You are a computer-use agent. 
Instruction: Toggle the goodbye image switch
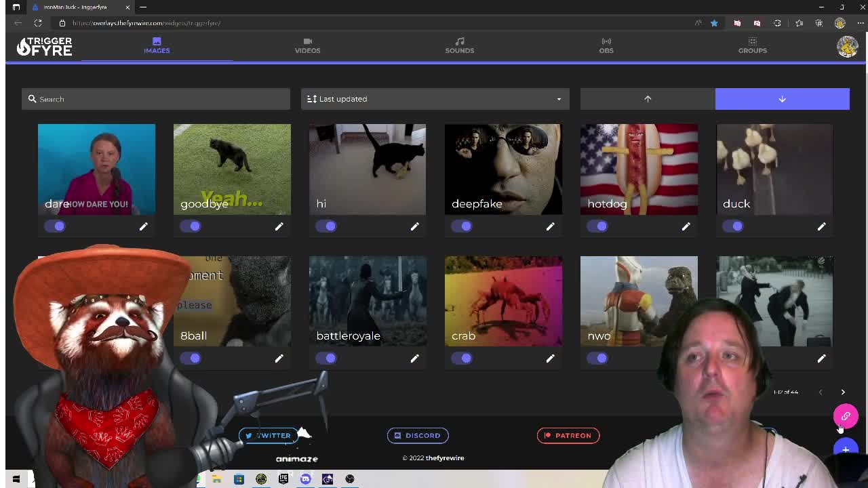point(191,226)
